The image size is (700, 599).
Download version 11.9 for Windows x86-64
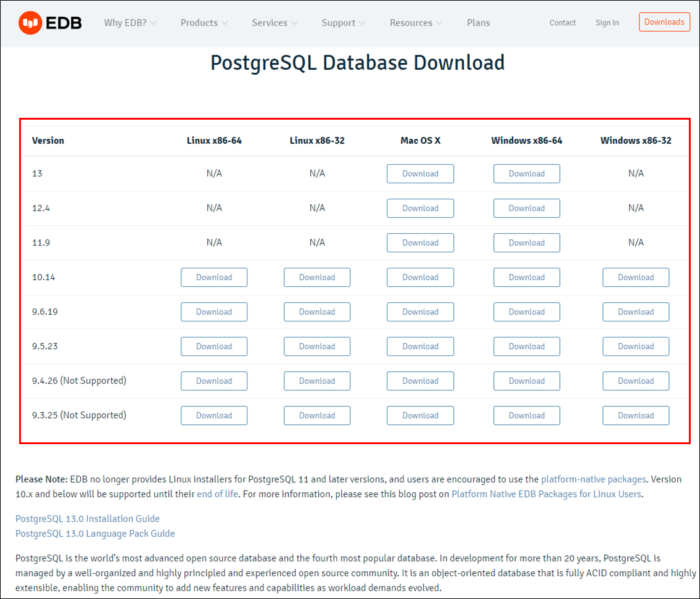point(527,242)
